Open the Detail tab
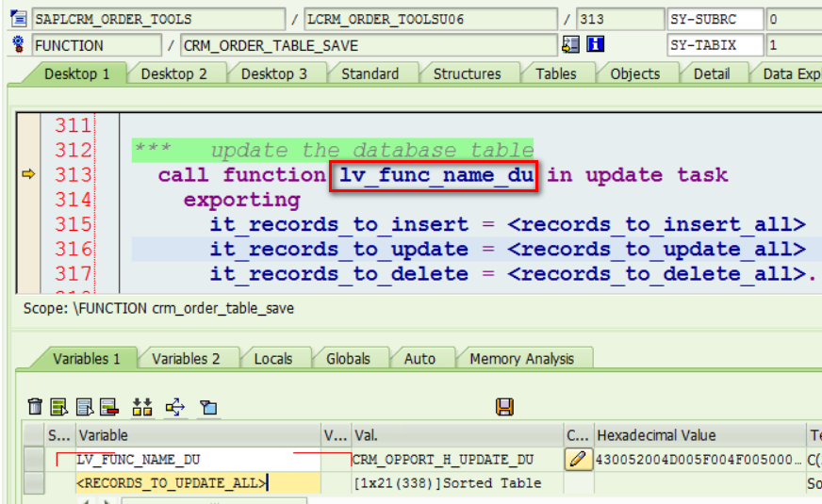 click(x=712, y=73)
